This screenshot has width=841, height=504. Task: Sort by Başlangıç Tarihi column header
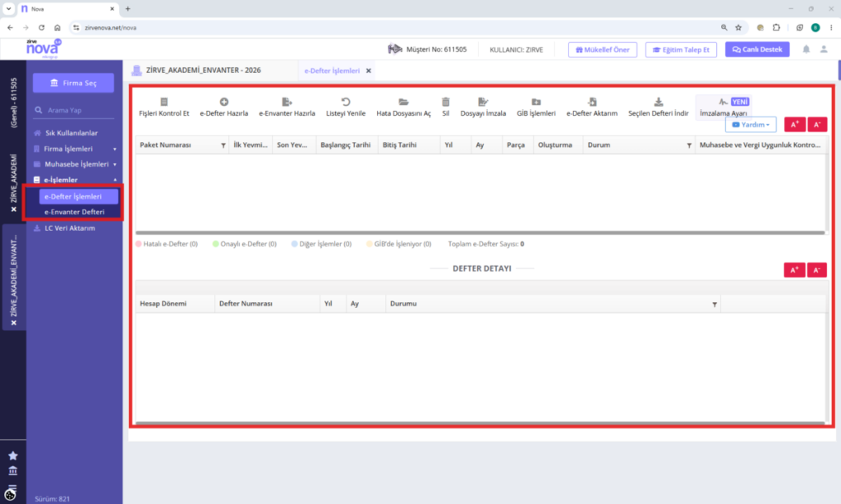[347, 144]
